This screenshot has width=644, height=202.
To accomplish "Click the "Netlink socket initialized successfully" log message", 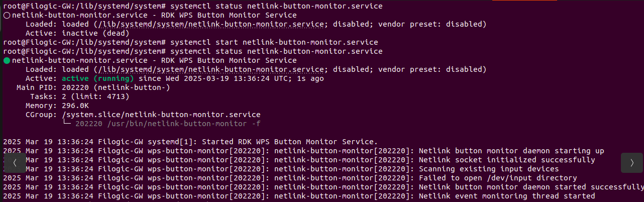I will click(x=506, y=160).
